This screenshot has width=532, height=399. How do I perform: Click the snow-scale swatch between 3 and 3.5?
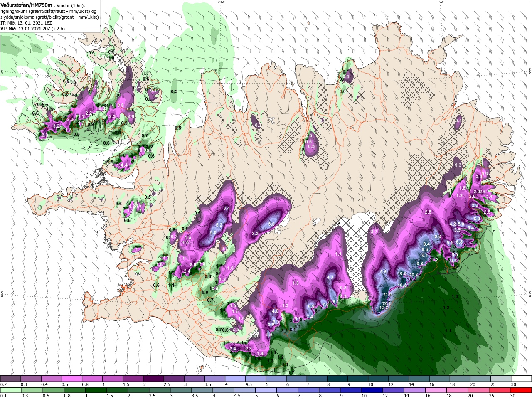(194, 379)
